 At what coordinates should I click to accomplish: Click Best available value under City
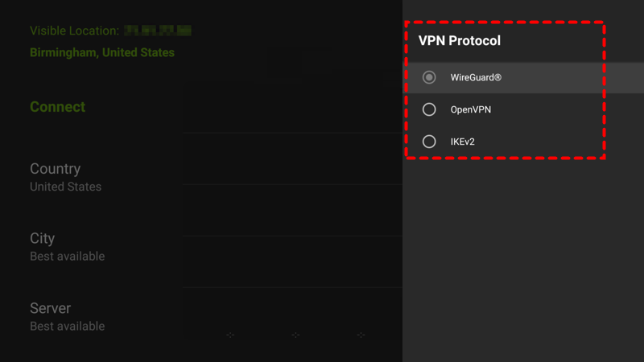[67, 257]
